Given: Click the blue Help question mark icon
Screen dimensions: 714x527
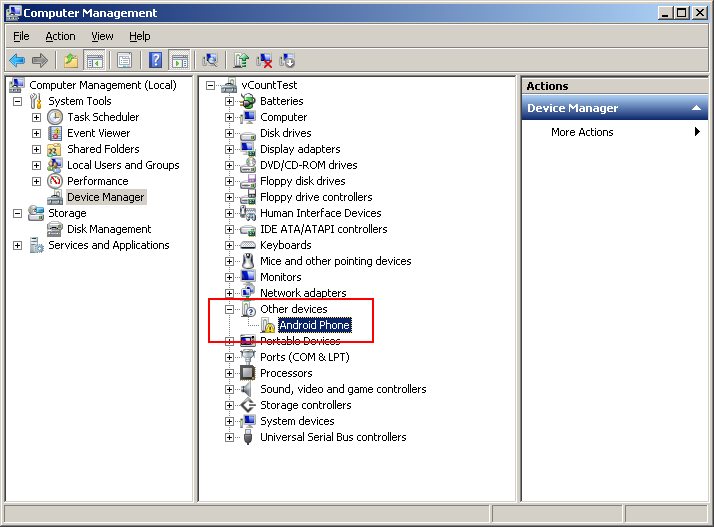Looking at the screenshot, I should coord(156,60).
